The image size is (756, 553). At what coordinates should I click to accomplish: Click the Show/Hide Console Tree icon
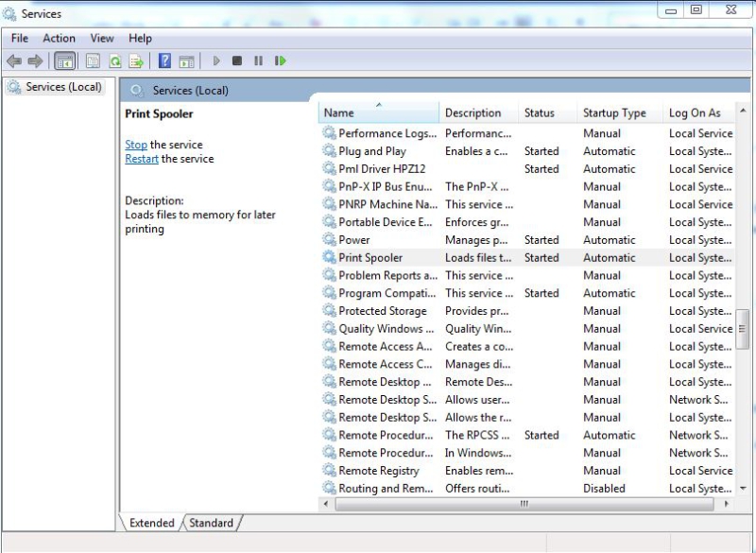click(x=65, y=61)
